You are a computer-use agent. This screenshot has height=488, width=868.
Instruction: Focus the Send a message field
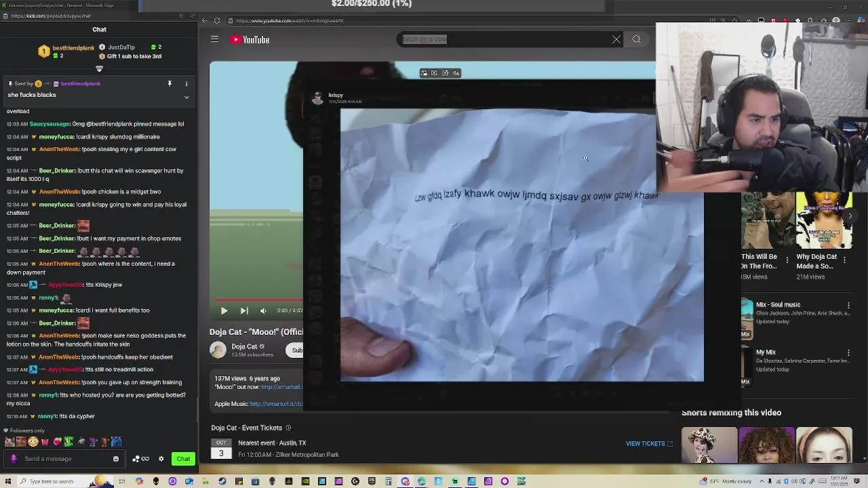tap(66, 459)
